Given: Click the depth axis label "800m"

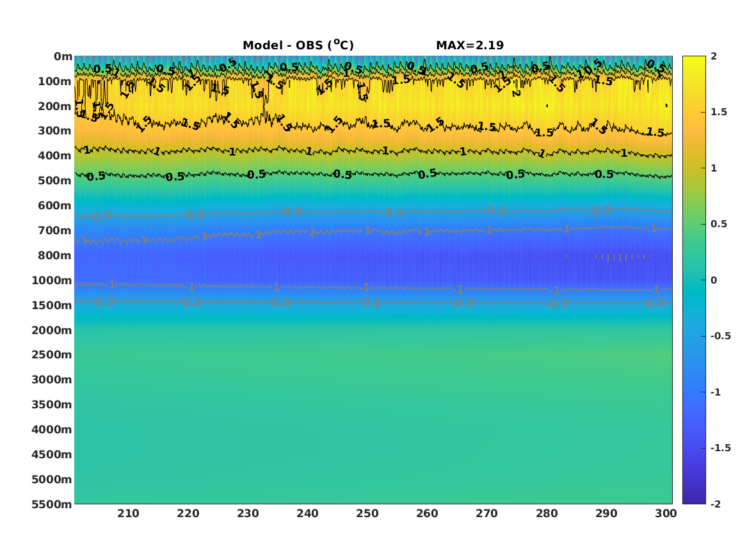Looking at the screenshot, I should [x=55, y=255].
